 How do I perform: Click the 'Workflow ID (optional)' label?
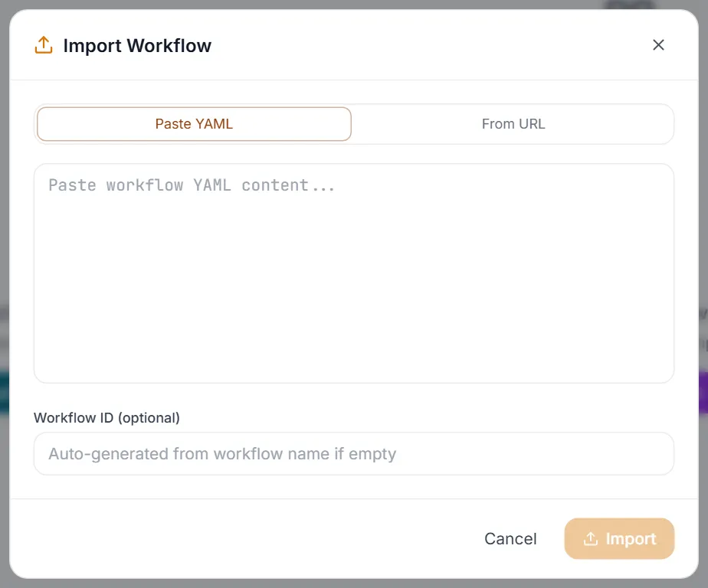point(107,418)
